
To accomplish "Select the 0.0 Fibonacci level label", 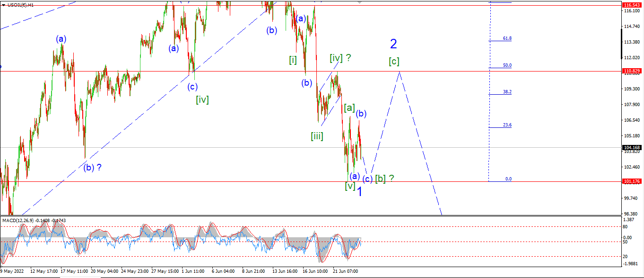I will coord(508,179).
